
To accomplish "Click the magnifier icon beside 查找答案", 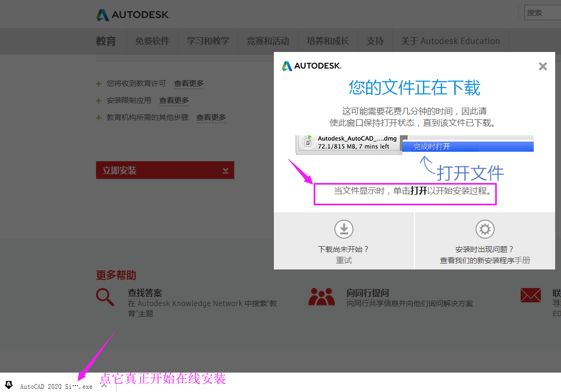I will 105,297.
